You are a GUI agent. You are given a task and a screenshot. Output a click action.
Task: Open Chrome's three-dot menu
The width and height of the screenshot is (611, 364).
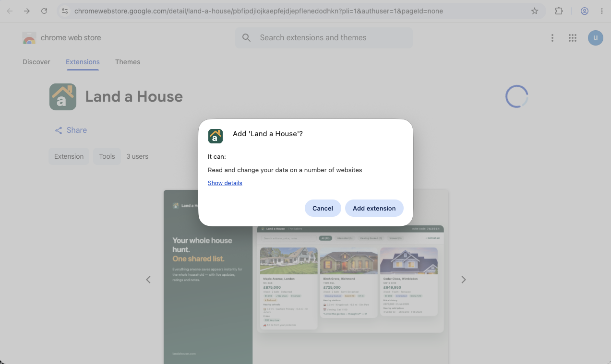[602, 11]
